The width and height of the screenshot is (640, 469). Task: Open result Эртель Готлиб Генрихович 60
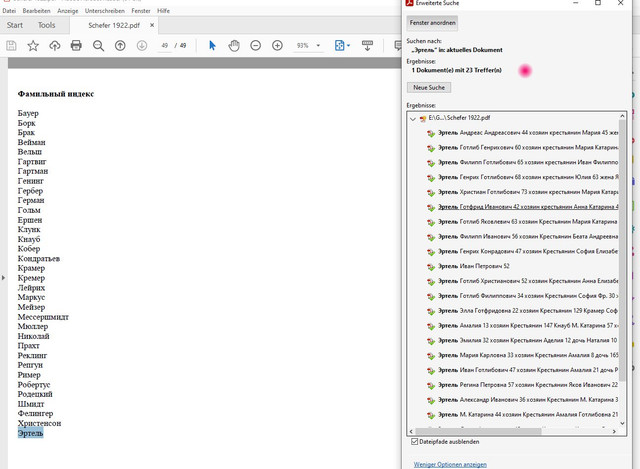(528, 147)
